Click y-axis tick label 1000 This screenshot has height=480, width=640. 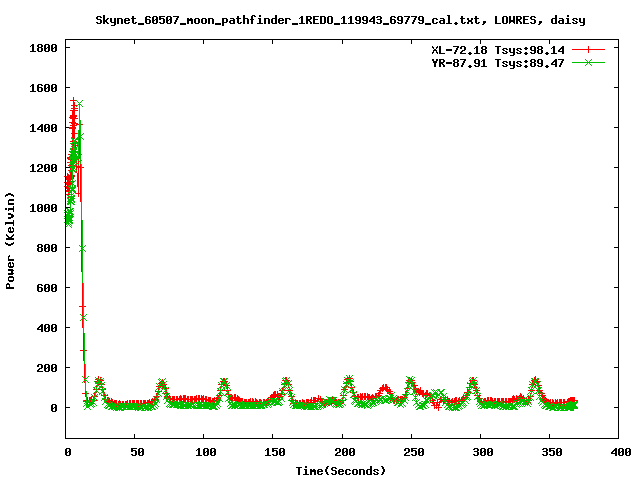[43, 208]
